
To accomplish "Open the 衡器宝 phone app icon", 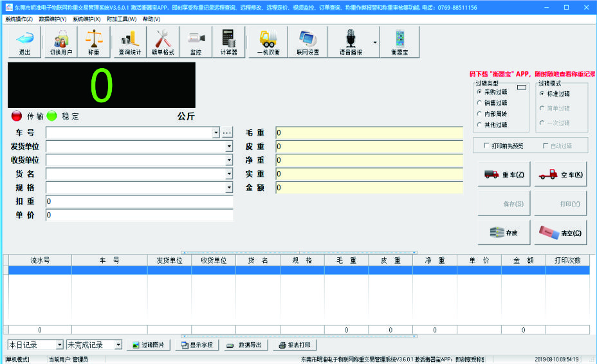I will point(400,42).
